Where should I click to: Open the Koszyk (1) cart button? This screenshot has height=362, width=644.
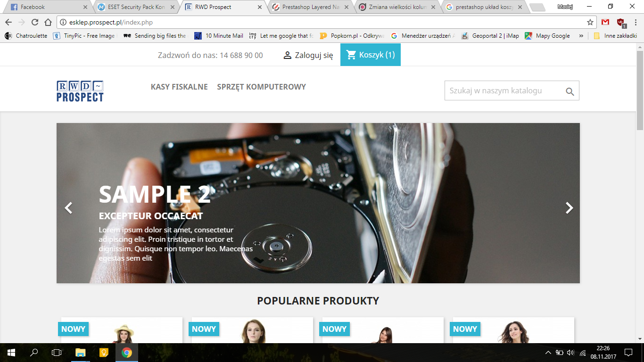click(x=371, y=55)
